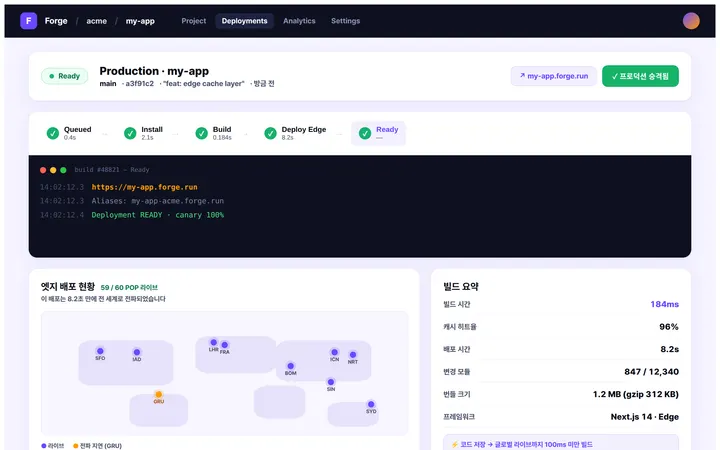Select the BOM node on map
Viewport: 720px width, 450px height.
point(291,366)
